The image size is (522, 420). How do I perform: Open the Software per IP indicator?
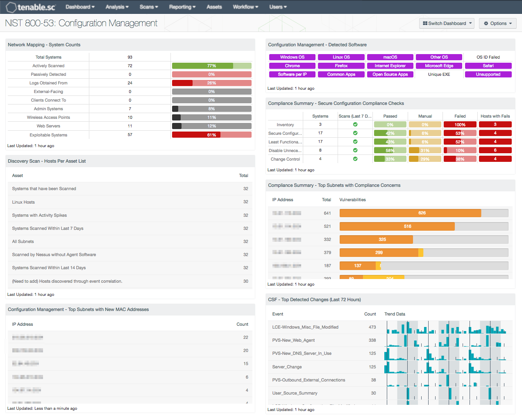click(292, 75)
